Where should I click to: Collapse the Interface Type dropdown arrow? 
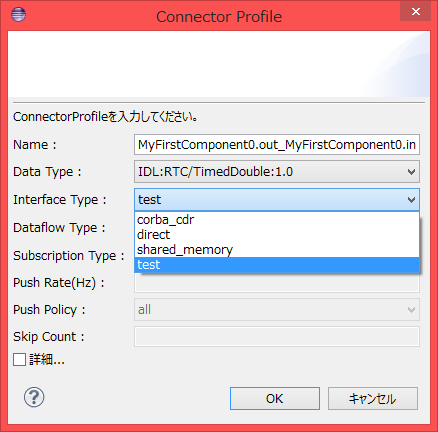[411, 200]
